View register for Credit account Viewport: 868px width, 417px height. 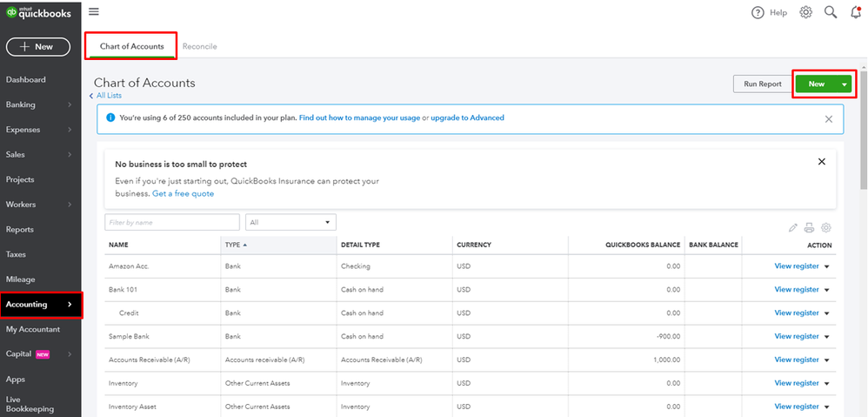click(796, 313)
